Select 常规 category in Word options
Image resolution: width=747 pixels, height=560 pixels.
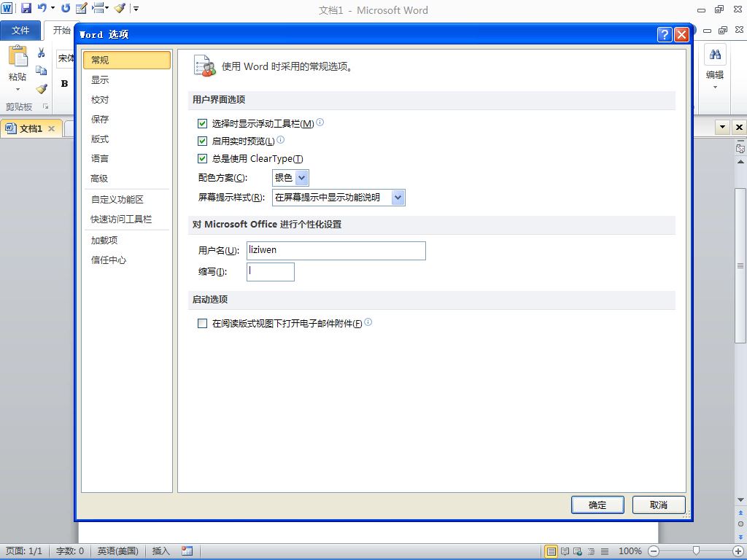[127, 60]
